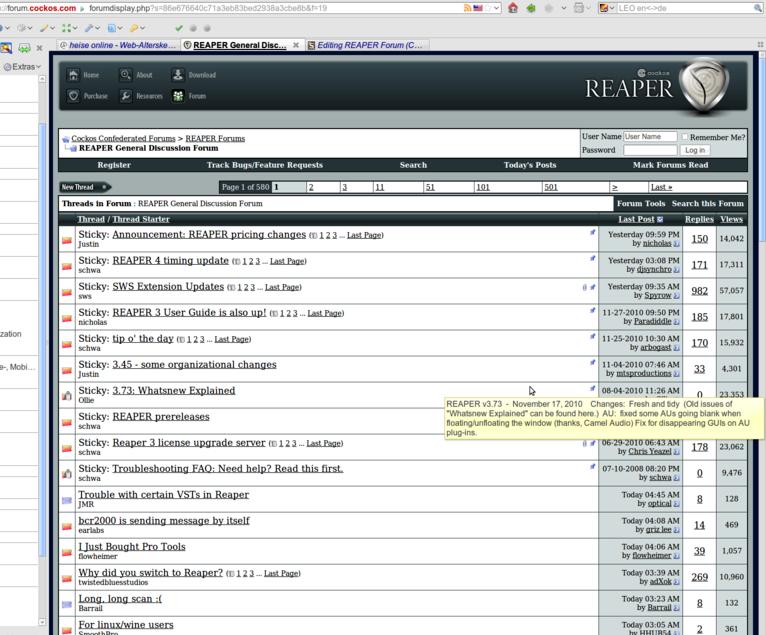Image resolution: width=766 pixels, height=635 pixels.
Task: Click the Home icon in REAPER header
Action: (x=73, y=75)
